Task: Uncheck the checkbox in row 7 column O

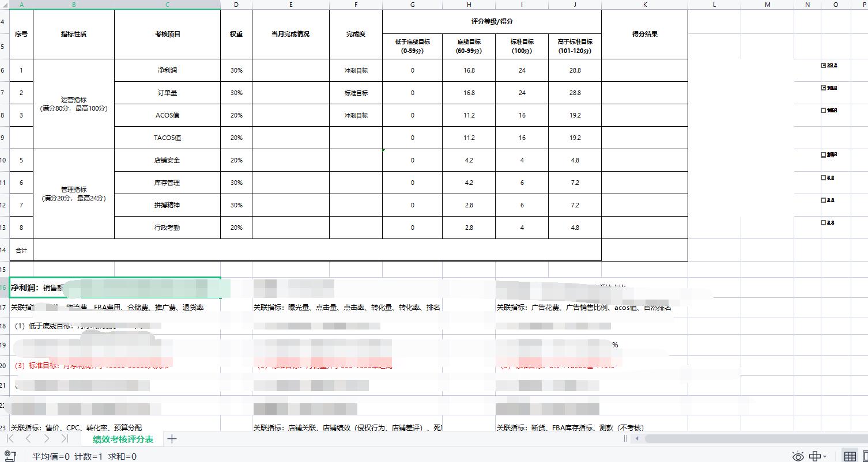Action: [823, 88]
